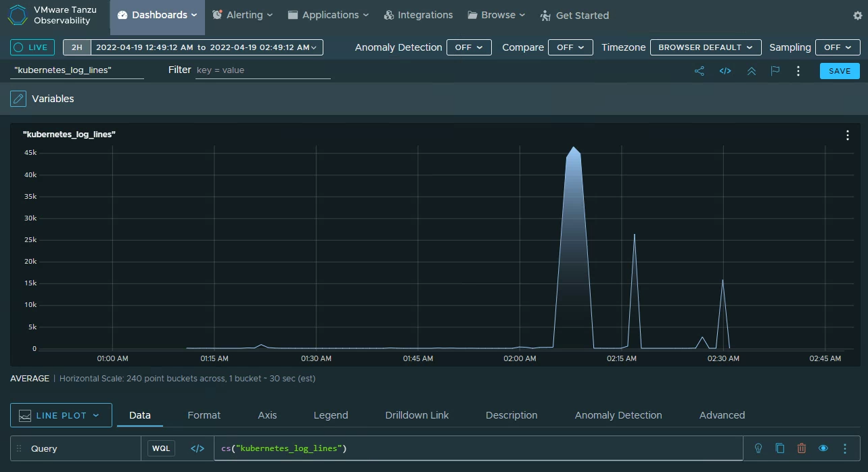Screen dimensions: 868x472
Task: Click the Filter key = value field
Action: (x=262, y=70)
